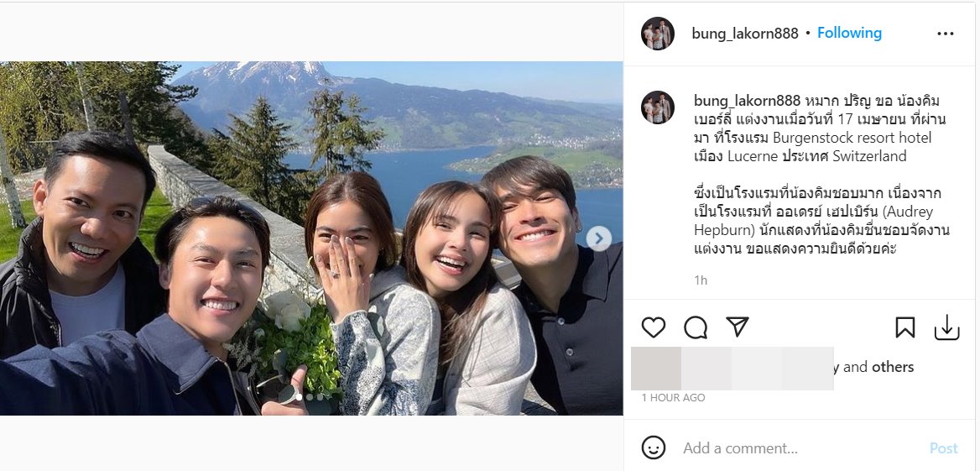This screenshot has height=471, width=980.
Task: Open the comment speech bubble icon
Action: [696, 327]
